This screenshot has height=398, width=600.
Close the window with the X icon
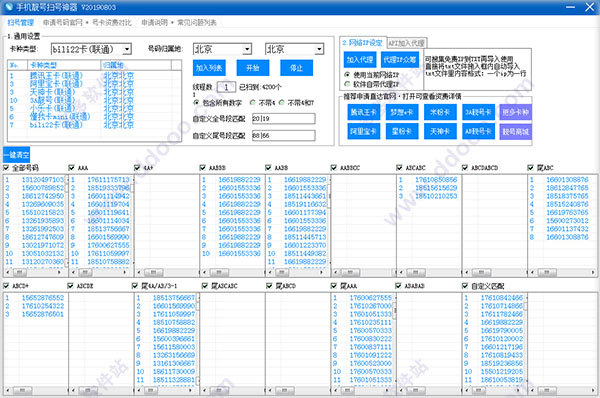tap(590, 7)
